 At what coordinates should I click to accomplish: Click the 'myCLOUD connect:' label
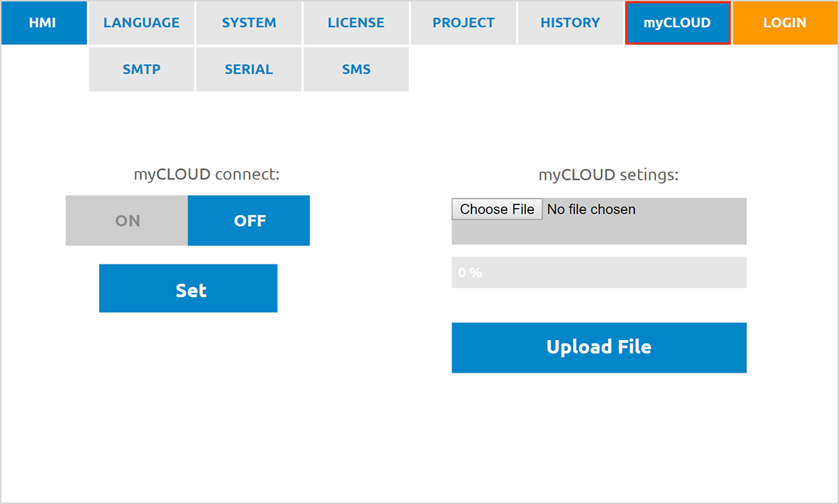[x=207, y=175]
